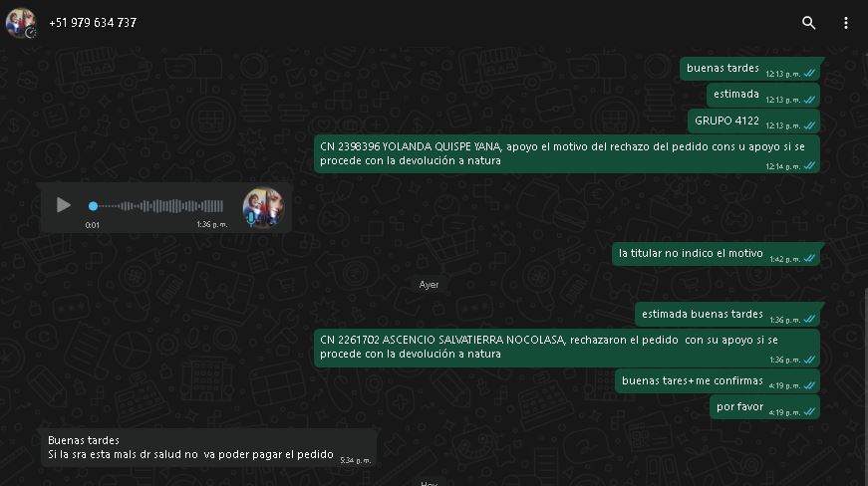This screenshot has height=486, width=868.
Task: Open search in this chat
Action: 809,23
